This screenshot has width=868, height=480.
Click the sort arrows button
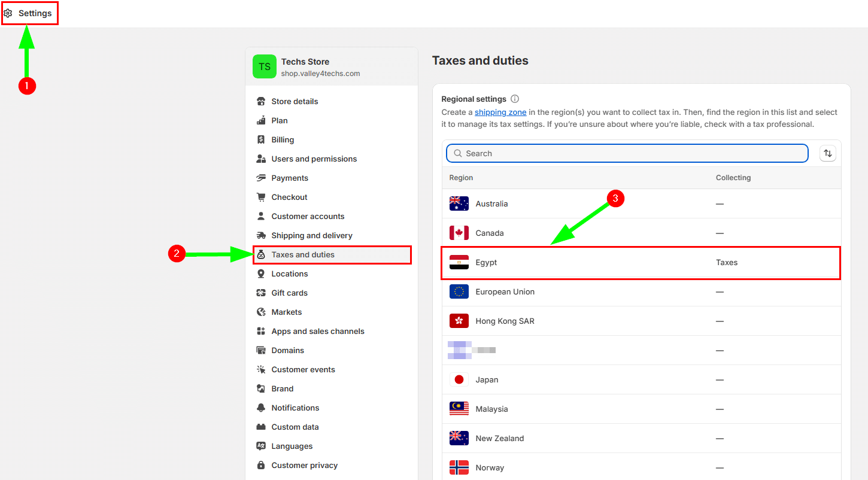point(827,153)
